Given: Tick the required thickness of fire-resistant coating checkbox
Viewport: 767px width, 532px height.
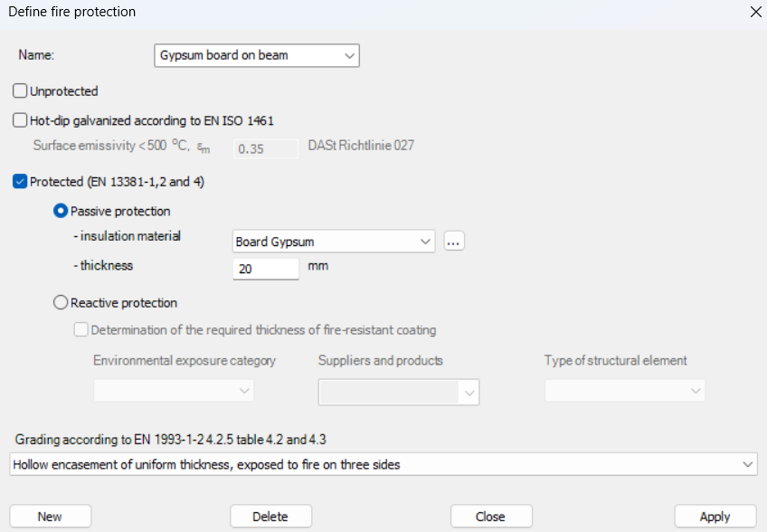Looking at the screenshot, I should (81, 330).
